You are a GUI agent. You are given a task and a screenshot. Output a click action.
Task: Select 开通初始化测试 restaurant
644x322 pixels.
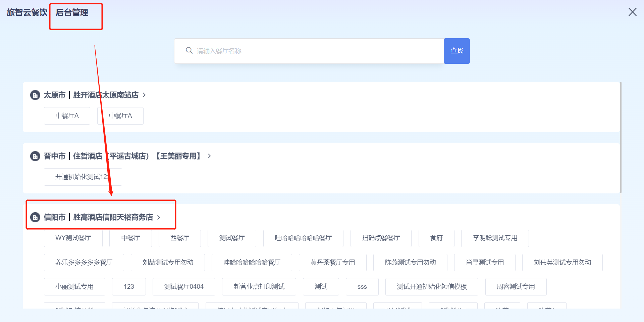pyautogui.click(x=83, y=177)
